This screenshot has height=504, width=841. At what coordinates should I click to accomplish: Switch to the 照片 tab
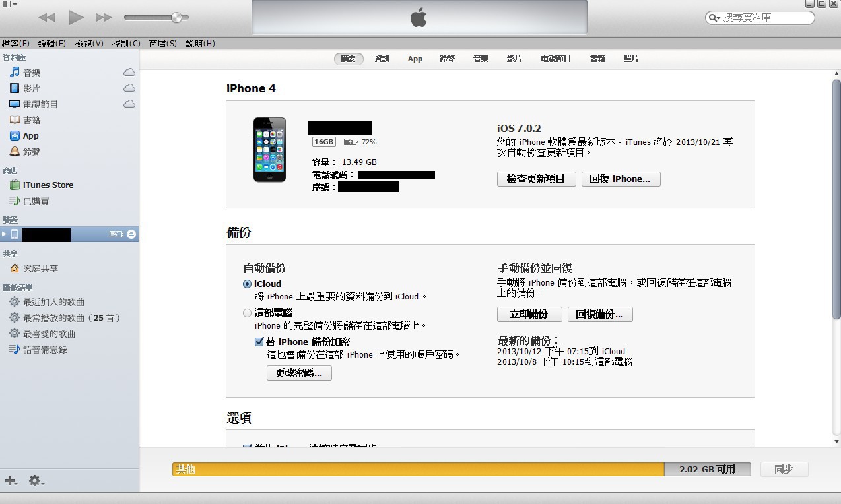(631, 59)
